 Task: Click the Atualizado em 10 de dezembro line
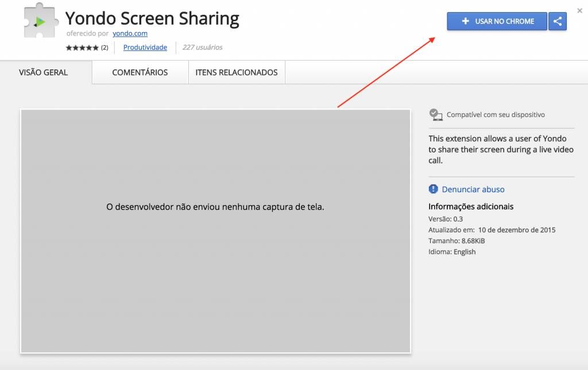click(x=492, y=229)
